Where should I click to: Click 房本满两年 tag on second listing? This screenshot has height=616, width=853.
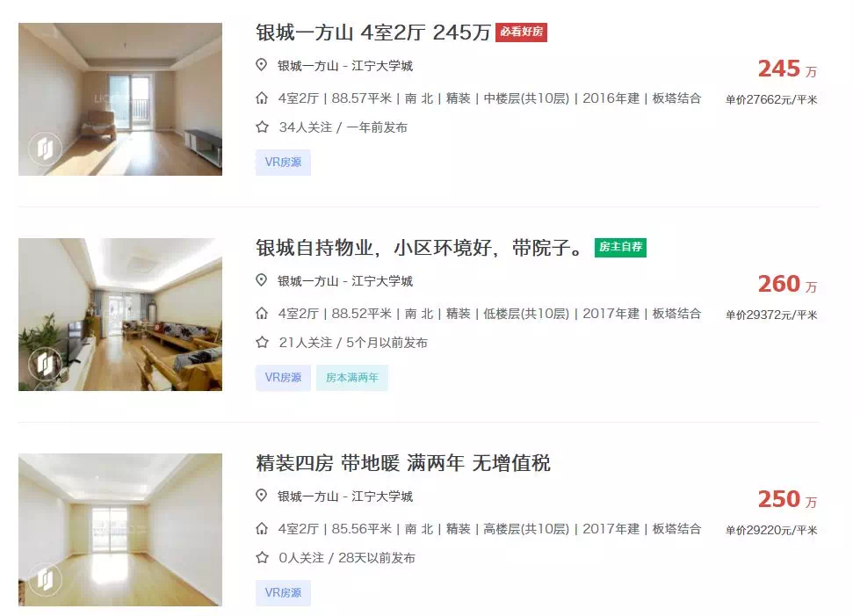(x=352, y=378)
